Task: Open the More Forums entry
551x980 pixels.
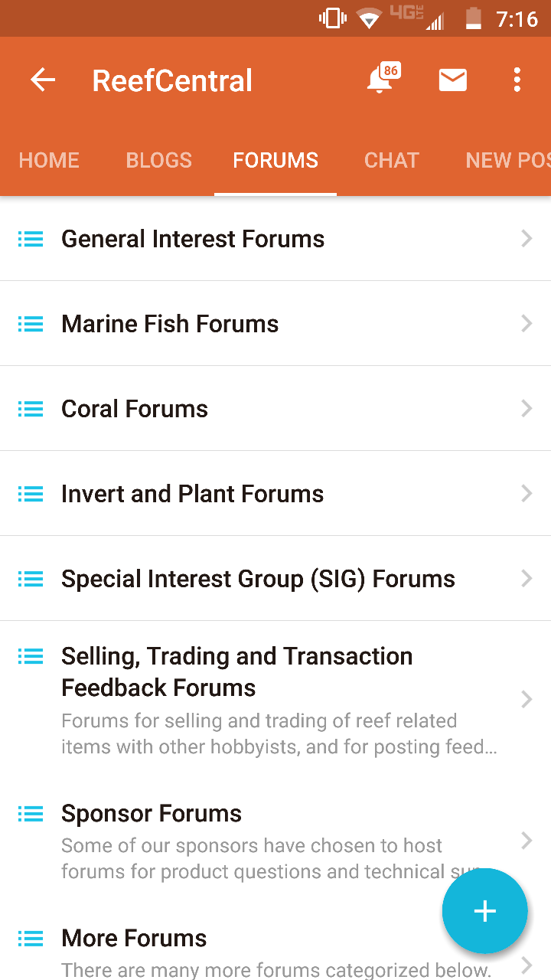Action: [x=134, y=939]
